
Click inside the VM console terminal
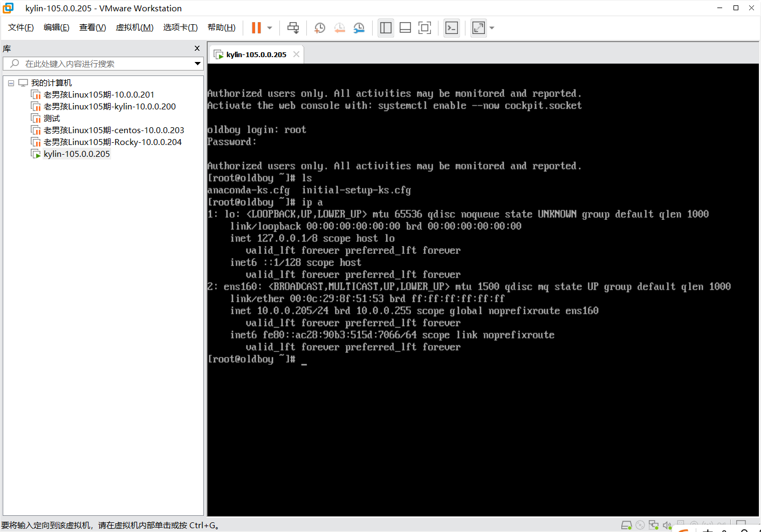(x=483, y=290)
